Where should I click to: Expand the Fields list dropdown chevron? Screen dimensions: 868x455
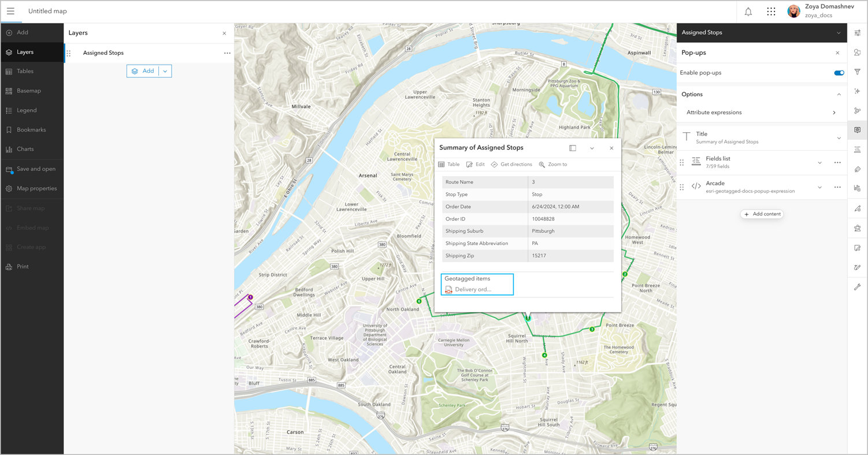(x=819, y=162)
